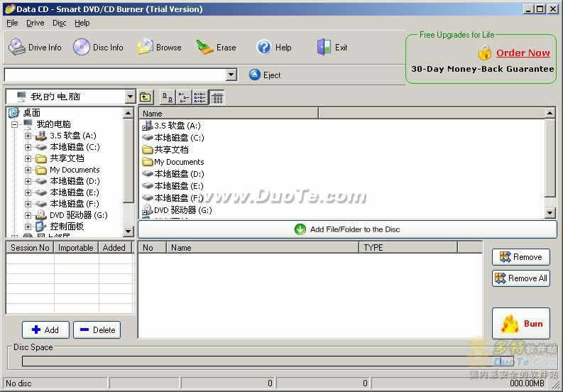Click 桌面 desktop icon in tree

13,113
